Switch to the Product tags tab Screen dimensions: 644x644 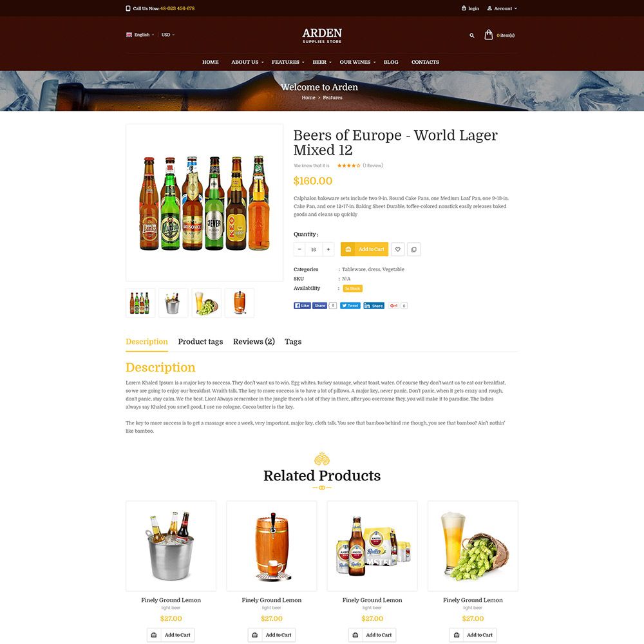point(200,342)
